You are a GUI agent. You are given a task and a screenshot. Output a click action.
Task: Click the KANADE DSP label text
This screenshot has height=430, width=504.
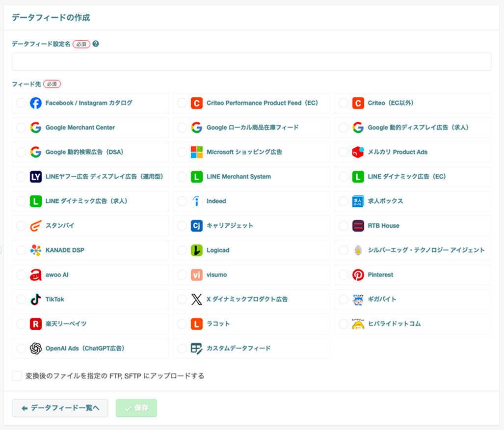pyautogui.click(x=65, y=250)
